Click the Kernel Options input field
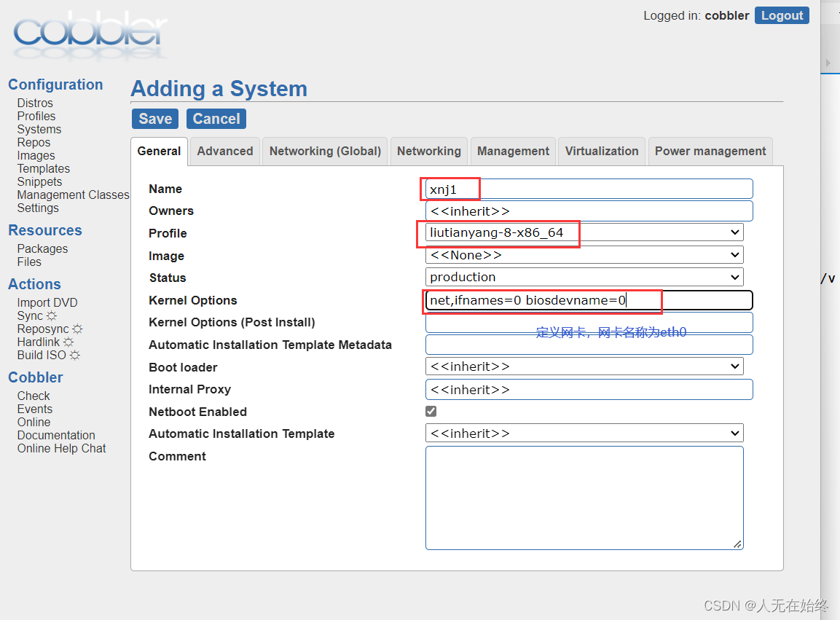Image resolution: width=840 pixels, height=620 pixels. point(589,300)
